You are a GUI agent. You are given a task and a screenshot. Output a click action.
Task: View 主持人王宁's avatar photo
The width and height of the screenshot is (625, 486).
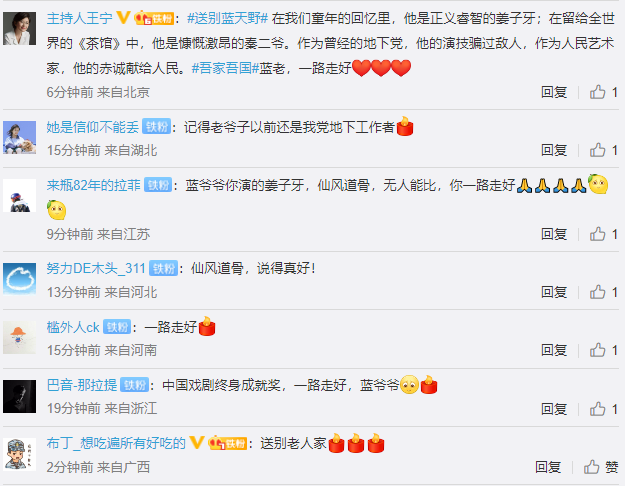click(20, 28)
